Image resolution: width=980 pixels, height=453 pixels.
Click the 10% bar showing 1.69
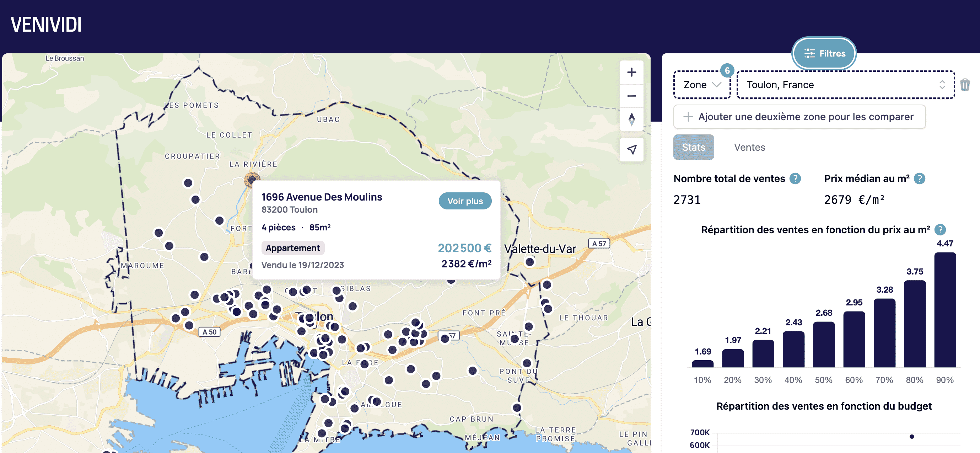pos(702,363)
